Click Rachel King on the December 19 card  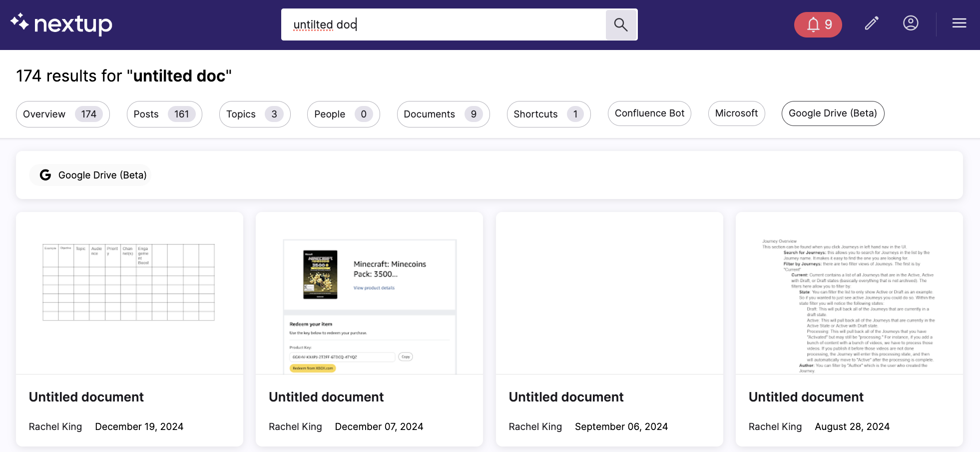55,426
